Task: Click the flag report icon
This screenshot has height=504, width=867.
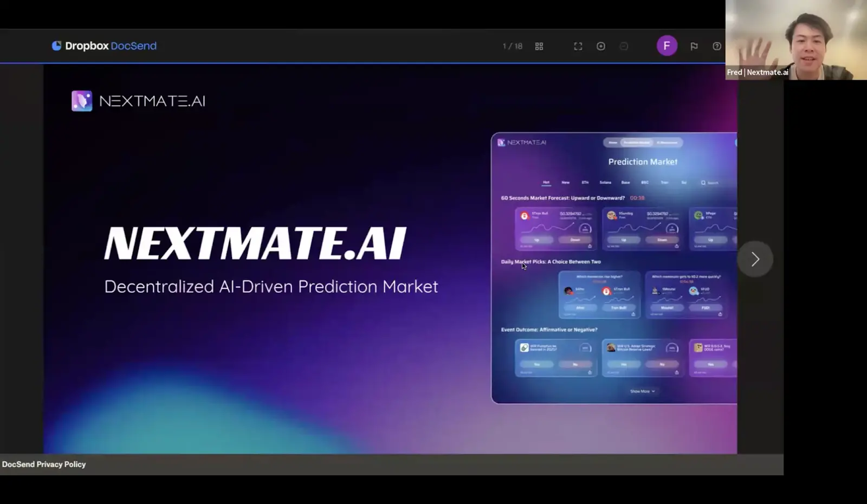Action: [x=694, y=47]
